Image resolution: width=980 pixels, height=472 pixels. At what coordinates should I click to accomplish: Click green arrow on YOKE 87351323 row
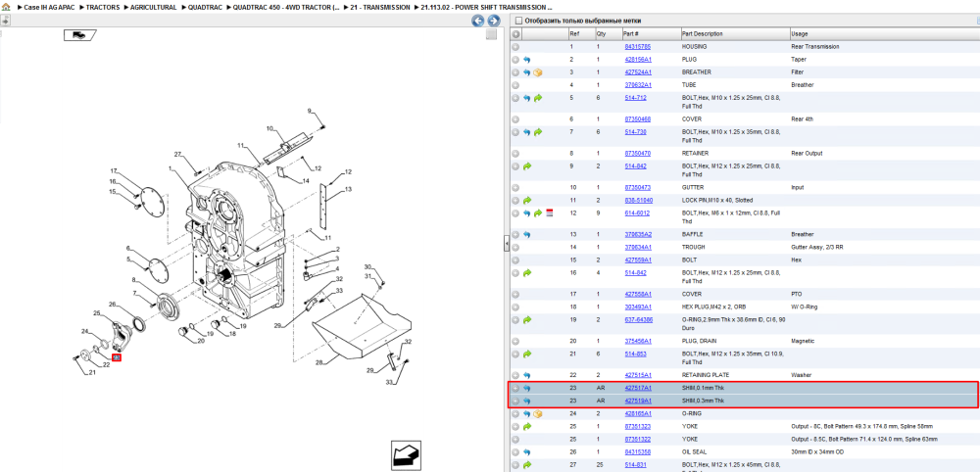point(527,426)
